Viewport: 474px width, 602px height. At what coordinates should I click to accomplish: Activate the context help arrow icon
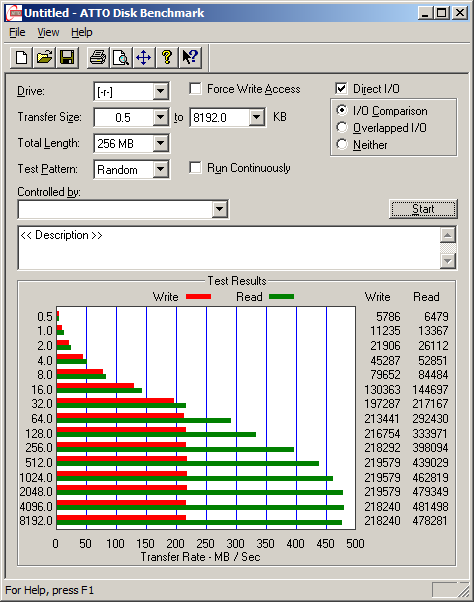coord(190,58)
